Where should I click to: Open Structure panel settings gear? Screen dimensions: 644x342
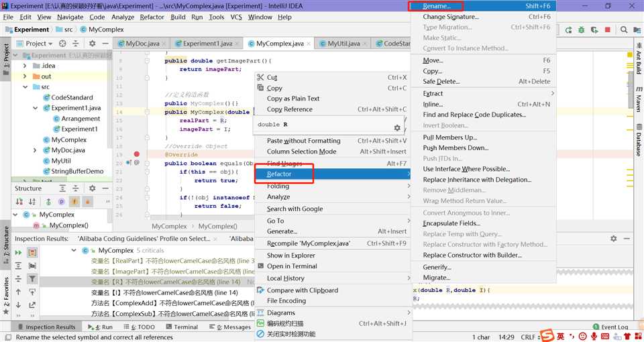93,188
